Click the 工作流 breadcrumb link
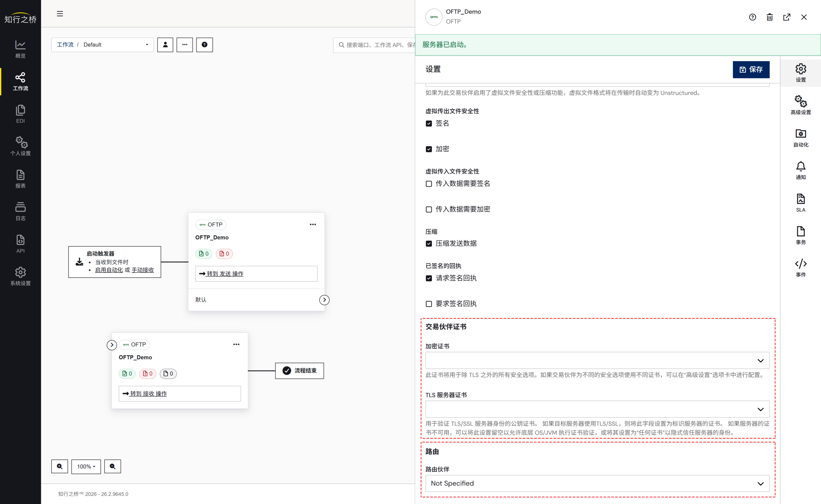This screenshot has width=821, height=504. 65,45
